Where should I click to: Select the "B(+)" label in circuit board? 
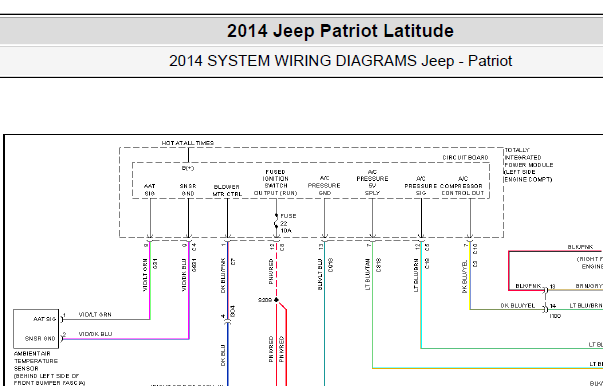[188, 168]
